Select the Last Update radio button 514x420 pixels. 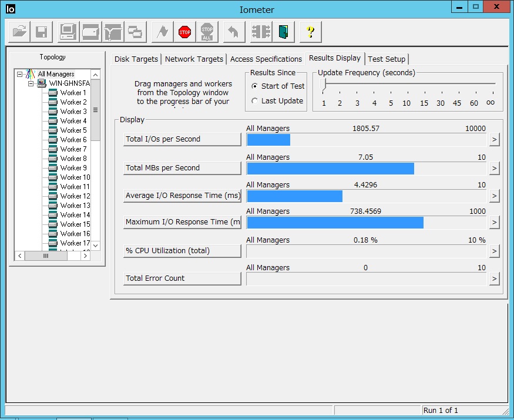254,101
